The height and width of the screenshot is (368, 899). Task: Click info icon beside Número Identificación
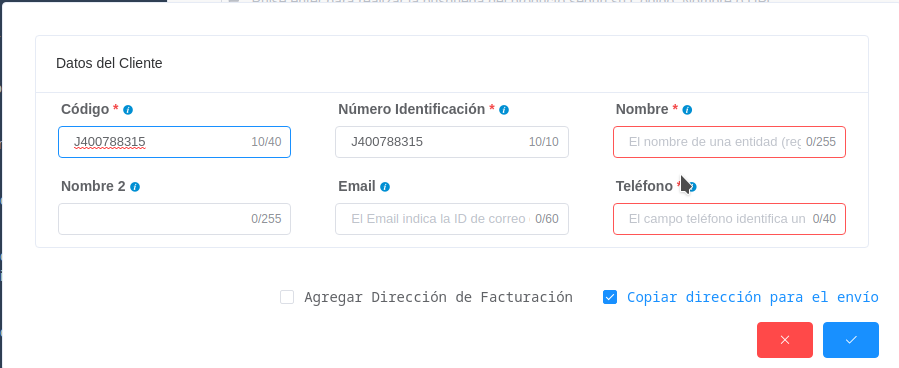(x=504, y=110)
